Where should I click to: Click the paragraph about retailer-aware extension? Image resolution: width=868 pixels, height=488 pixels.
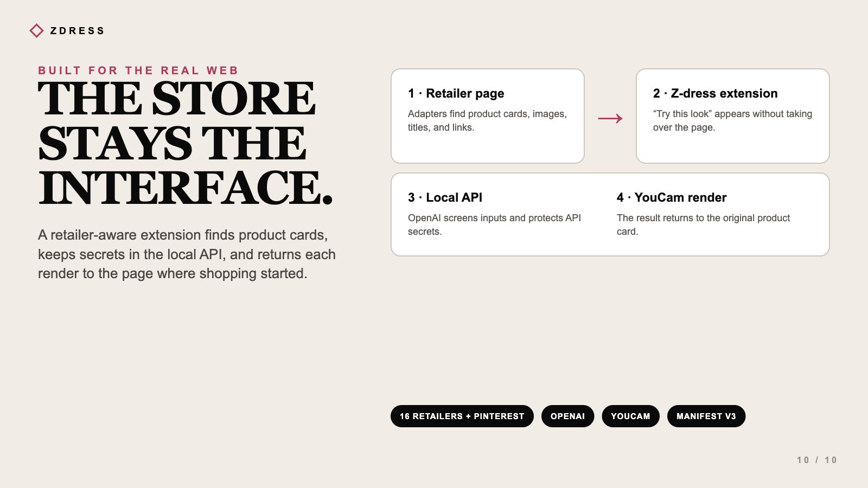187,254
